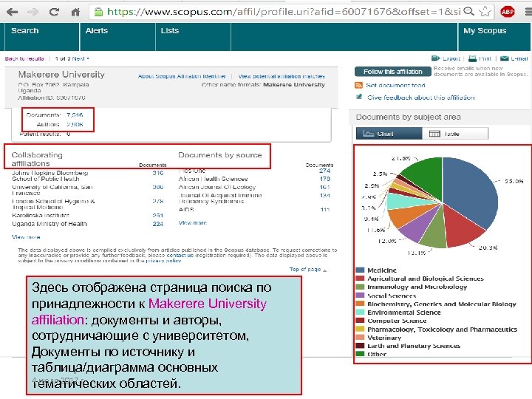Click the Environmental Science legend swatch
532x399 pixels.
360,312
